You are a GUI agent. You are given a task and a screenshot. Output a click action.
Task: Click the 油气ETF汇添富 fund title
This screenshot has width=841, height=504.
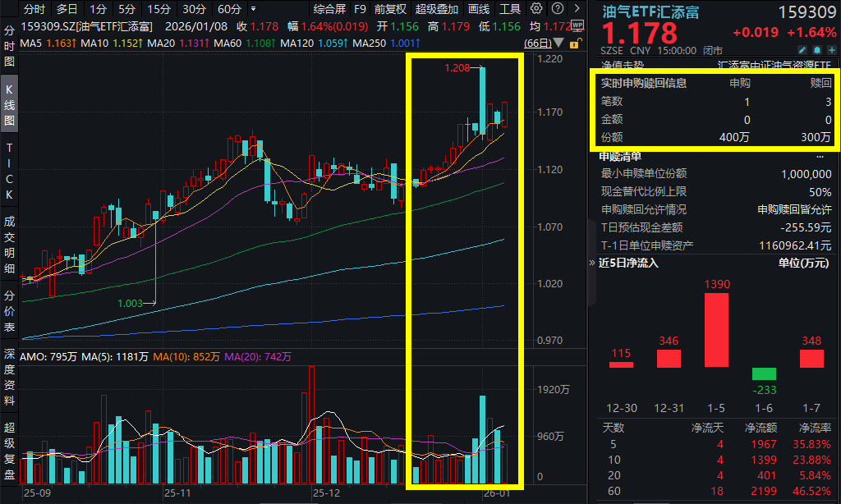click(650, 11)
